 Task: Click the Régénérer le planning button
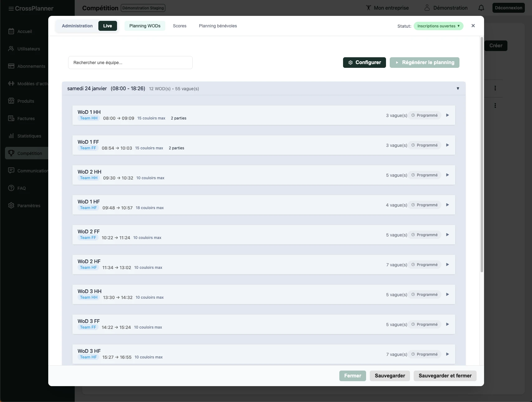point(424,62)
